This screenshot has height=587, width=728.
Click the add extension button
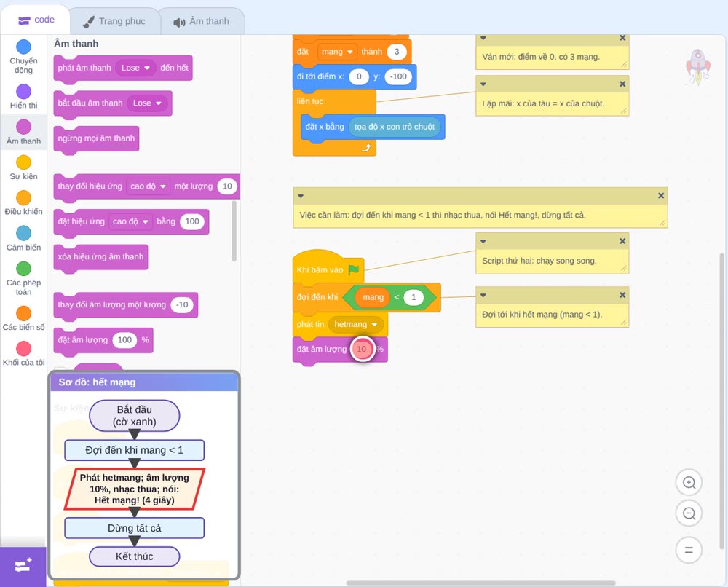click(23, 566)
